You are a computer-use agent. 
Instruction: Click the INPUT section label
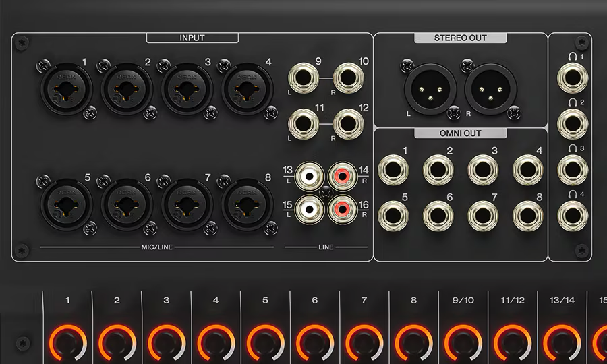click(192, 38)
